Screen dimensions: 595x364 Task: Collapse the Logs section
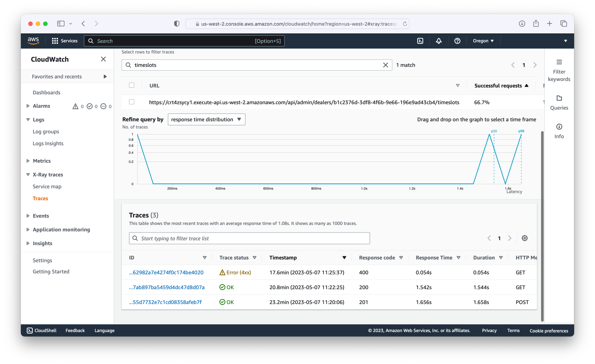28,120
